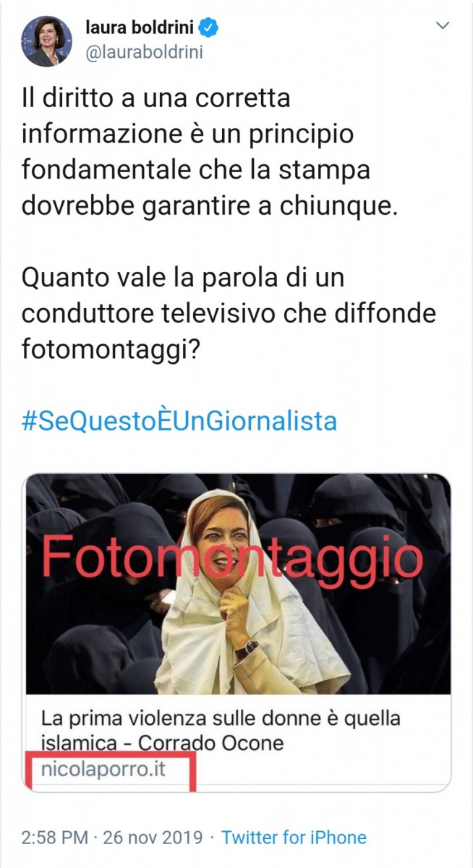Open the nicolaporro.it domain link
This screenshot has height=868, width=473.
click(103, 769)
